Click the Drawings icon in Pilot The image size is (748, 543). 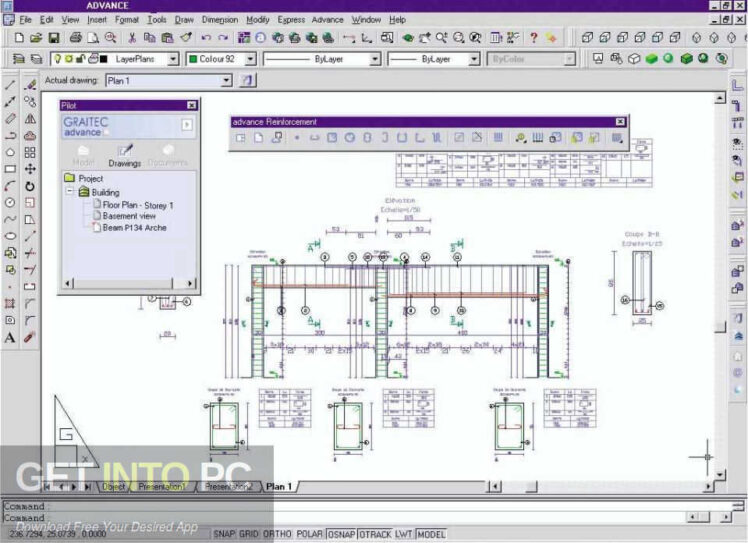(125, 156)
